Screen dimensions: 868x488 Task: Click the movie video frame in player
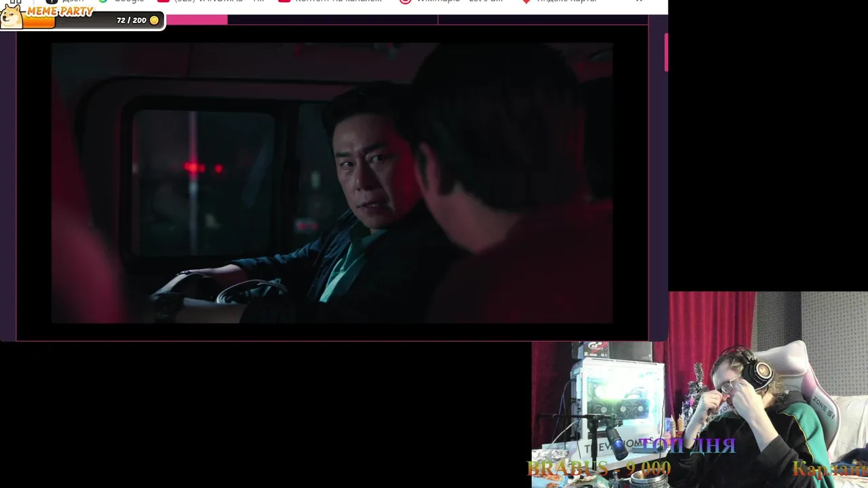[x=332, y=183]
